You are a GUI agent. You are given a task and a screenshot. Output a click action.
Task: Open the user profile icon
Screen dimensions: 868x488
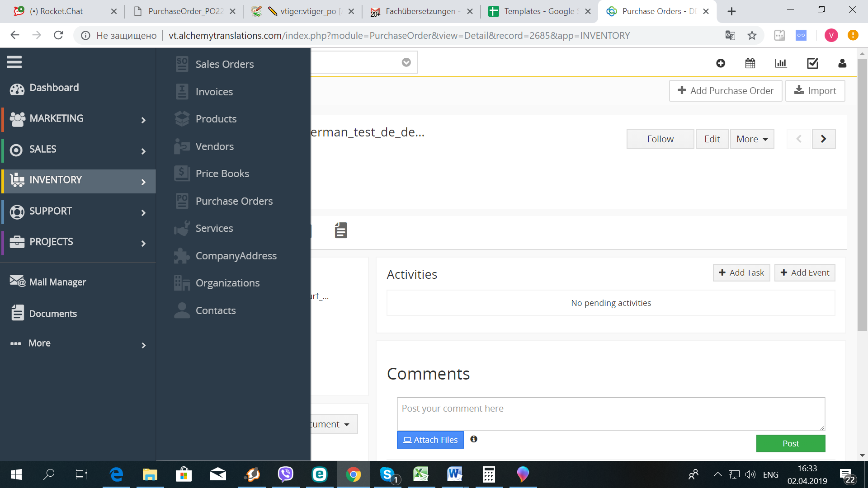pyautogui.click(x=842, y=63)
